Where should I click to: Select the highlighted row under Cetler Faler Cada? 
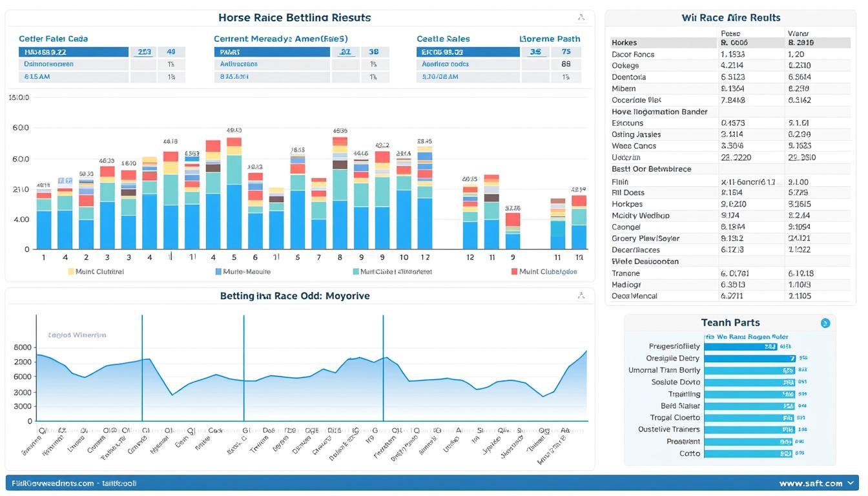(73, 52)
